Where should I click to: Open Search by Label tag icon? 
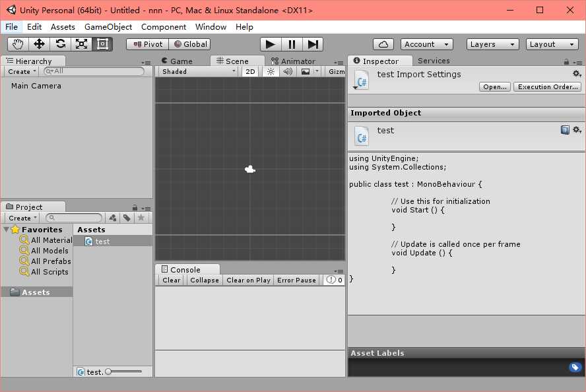tap(127, 218)
